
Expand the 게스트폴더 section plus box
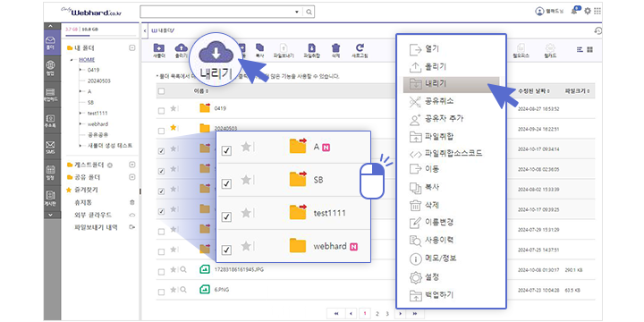(x=131, y=165)
